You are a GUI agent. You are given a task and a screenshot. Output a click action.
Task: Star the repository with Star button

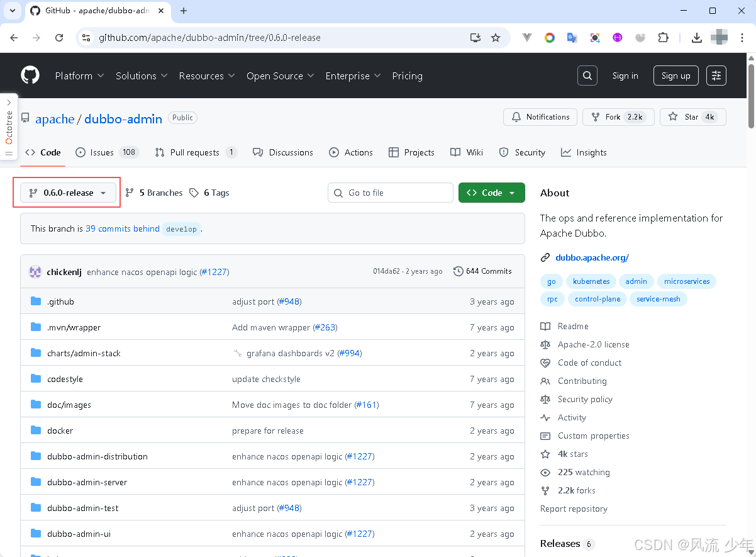[692, 117]
